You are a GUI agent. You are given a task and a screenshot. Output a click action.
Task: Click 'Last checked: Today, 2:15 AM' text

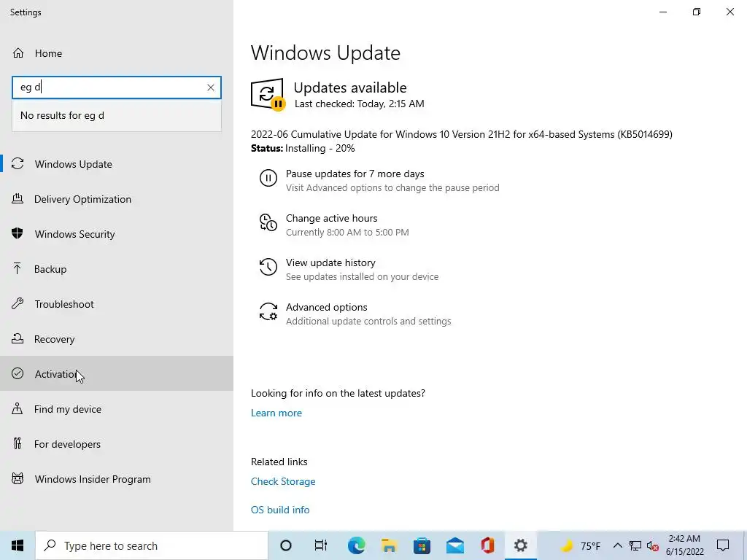(x=359, y=104)
